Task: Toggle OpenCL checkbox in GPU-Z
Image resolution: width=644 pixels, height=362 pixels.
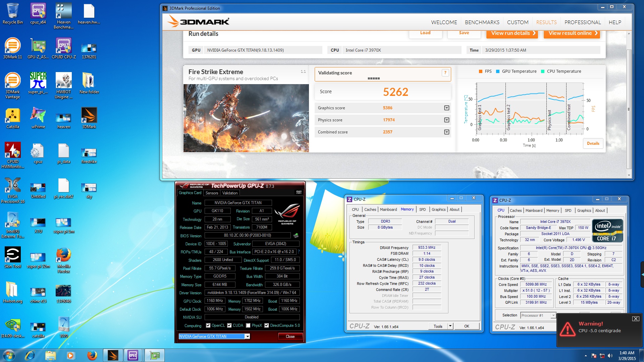Action: (x=208, y=325)
